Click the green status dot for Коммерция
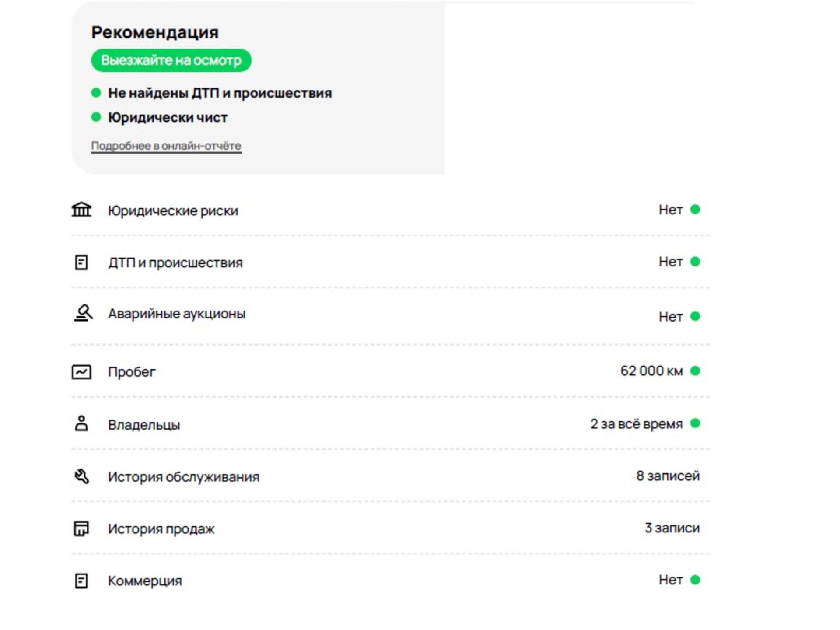840x630 pixels. click(695, 580)
